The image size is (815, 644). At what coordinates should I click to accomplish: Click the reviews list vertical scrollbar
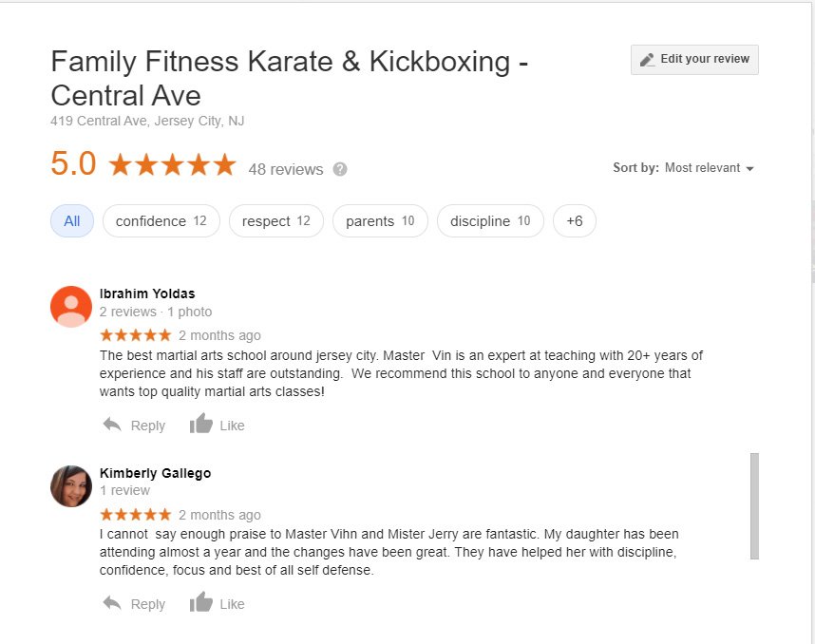coord(754,505)
